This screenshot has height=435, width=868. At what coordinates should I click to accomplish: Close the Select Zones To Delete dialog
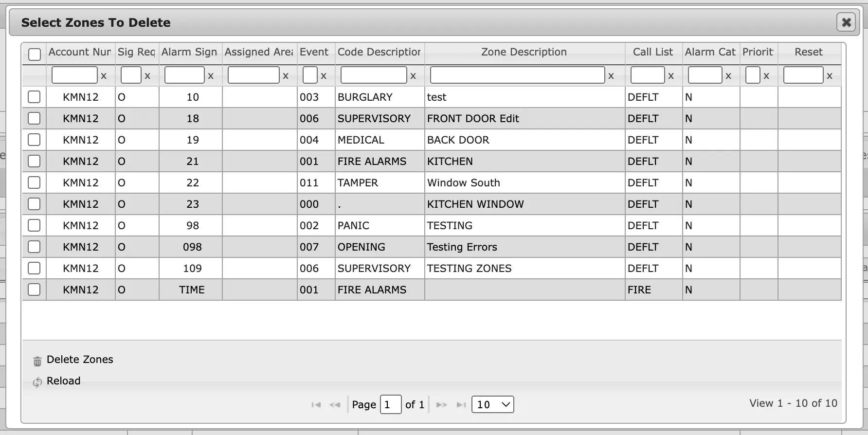[846, 22]
